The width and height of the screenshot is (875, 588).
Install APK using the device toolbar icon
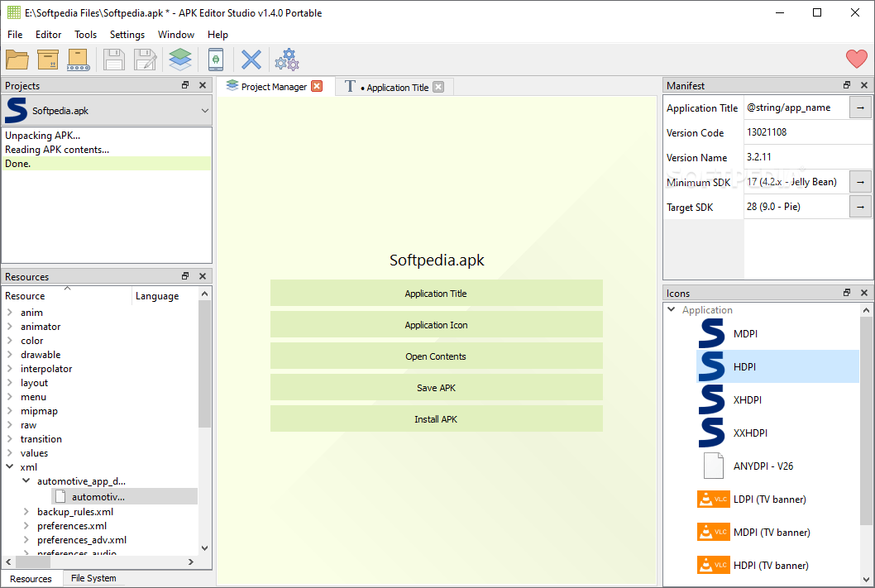tap(215, 60)
